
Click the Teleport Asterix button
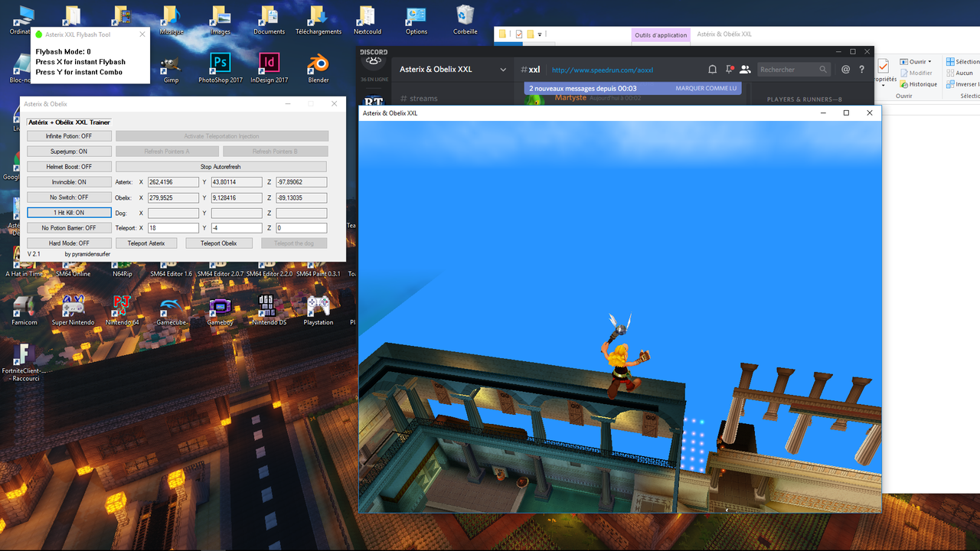[146, 243]
